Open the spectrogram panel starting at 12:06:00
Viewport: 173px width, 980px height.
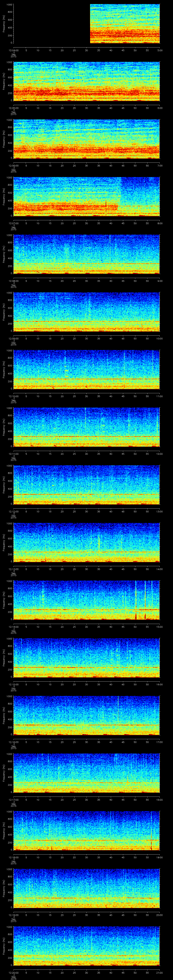pos(87,139)
